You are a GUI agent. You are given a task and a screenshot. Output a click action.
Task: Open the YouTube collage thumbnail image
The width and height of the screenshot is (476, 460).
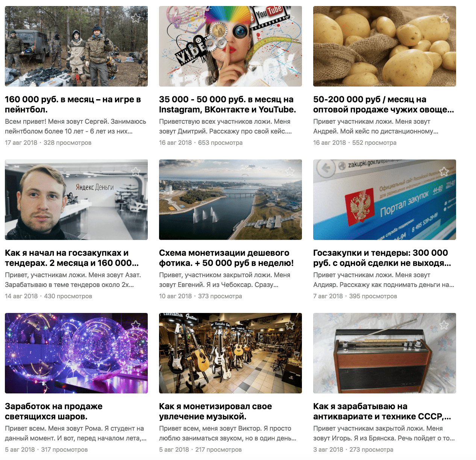click(x=230, y=46)
